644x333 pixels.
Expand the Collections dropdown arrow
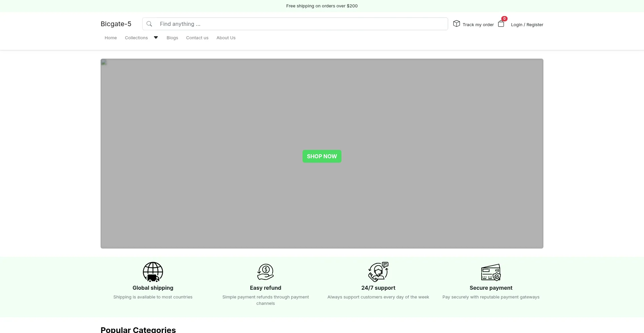156,38
